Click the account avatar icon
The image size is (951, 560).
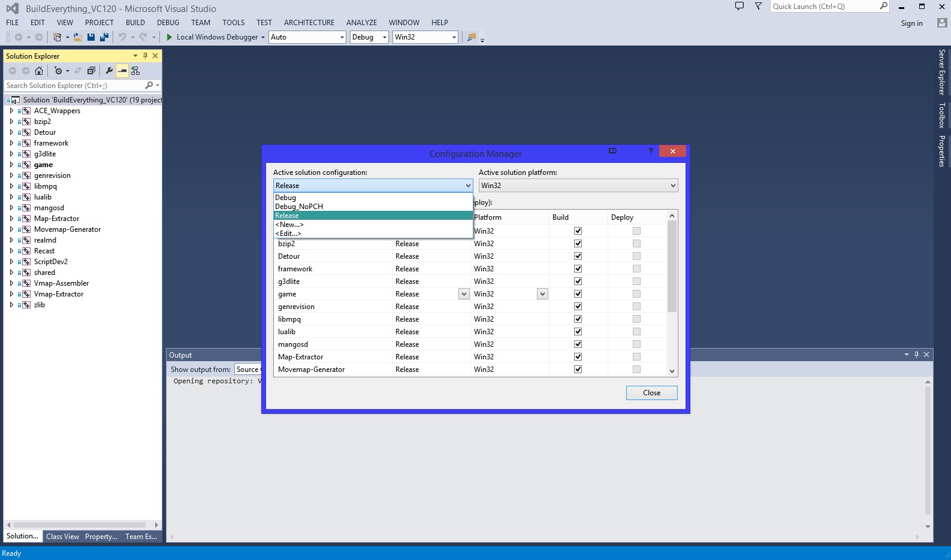point(942,23)
